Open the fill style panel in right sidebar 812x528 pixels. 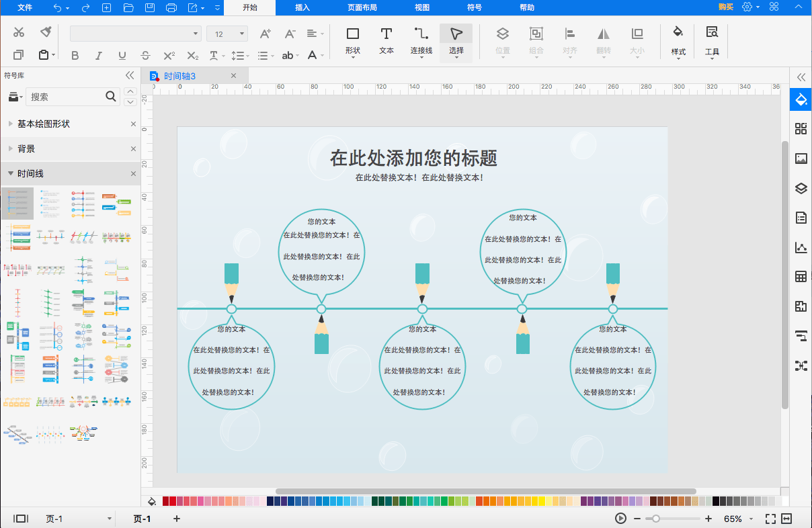coord(800,99)
